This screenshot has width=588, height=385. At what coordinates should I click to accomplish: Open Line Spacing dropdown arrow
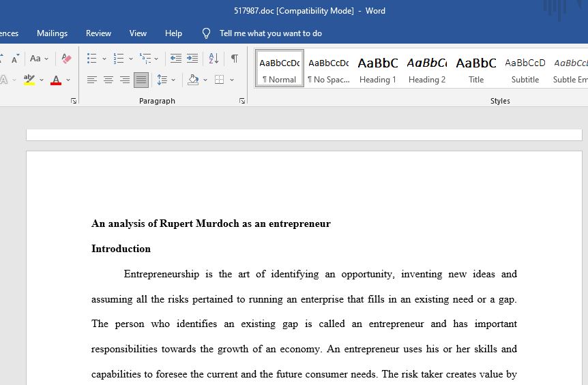pos(173,80)
